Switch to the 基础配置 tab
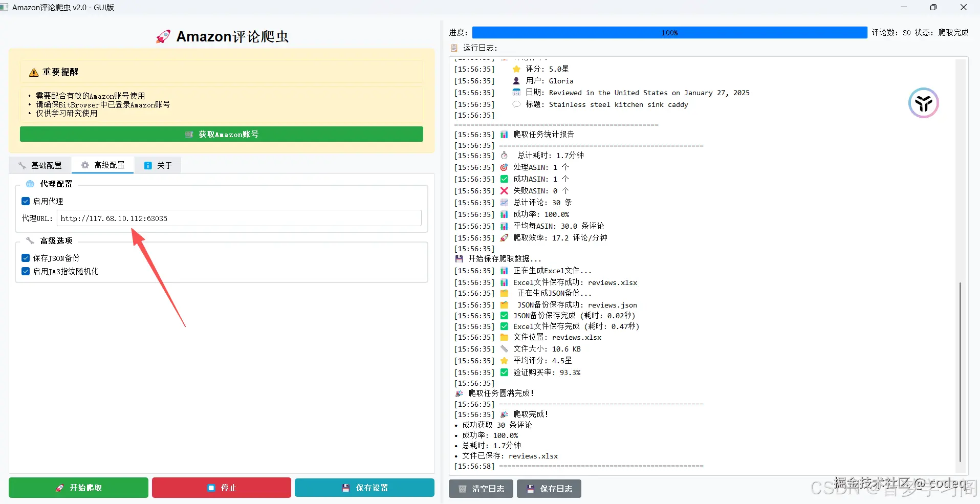The height and width of the screenshot is (504, 980). click(x=40, y=165)
